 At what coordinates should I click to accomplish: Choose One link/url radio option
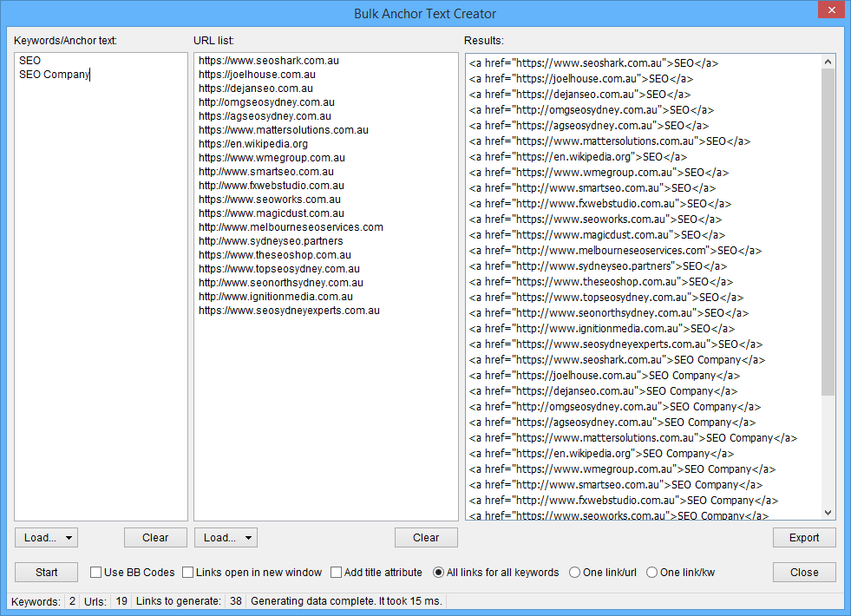574,573
